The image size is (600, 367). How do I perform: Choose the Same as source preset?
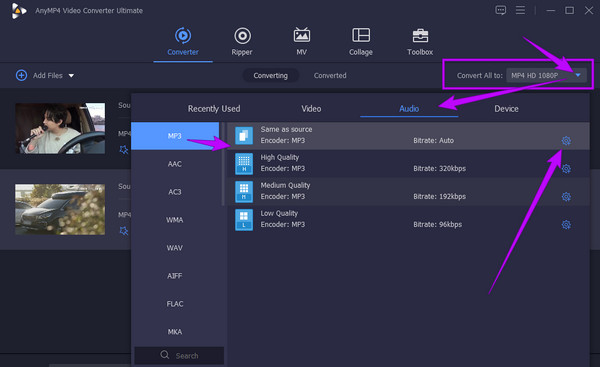pyautogui.click(x=408, y=136)
